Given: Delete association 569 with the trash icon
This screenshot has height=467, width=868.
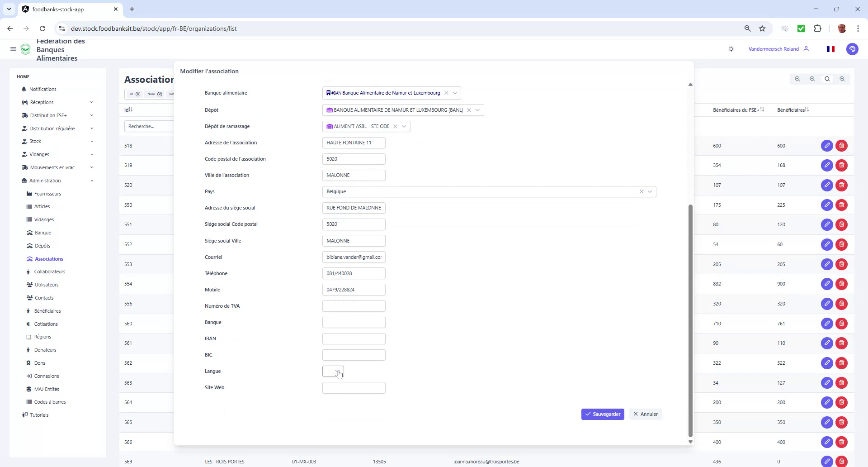Looking at the screenshot, I should (x=841, y=461).
